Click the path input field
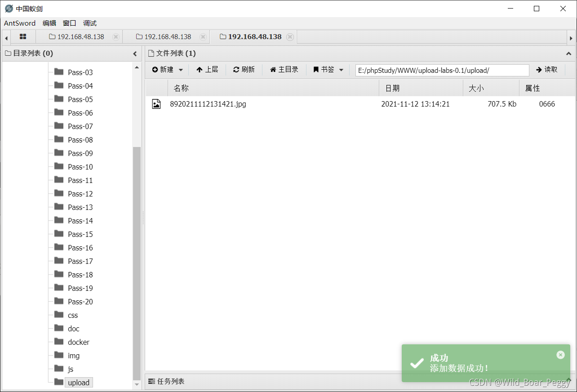 tap(442, 70)
